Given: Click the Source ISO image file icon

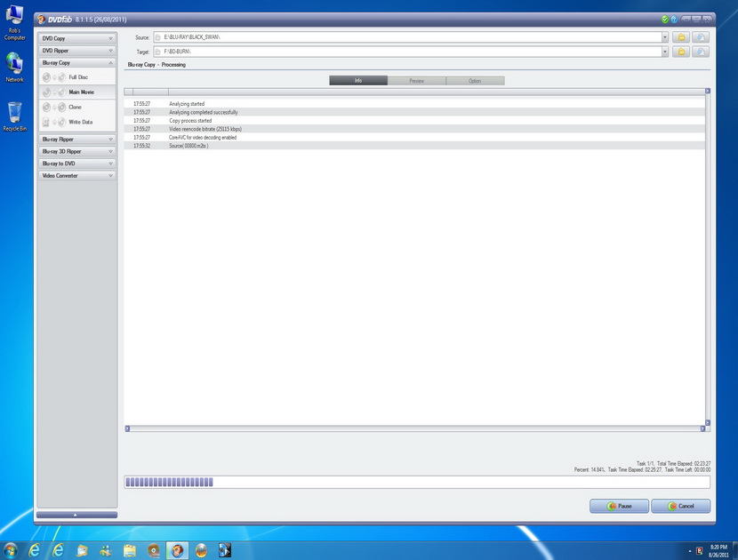Looking at the screenshot, I should tap(702, 37).
